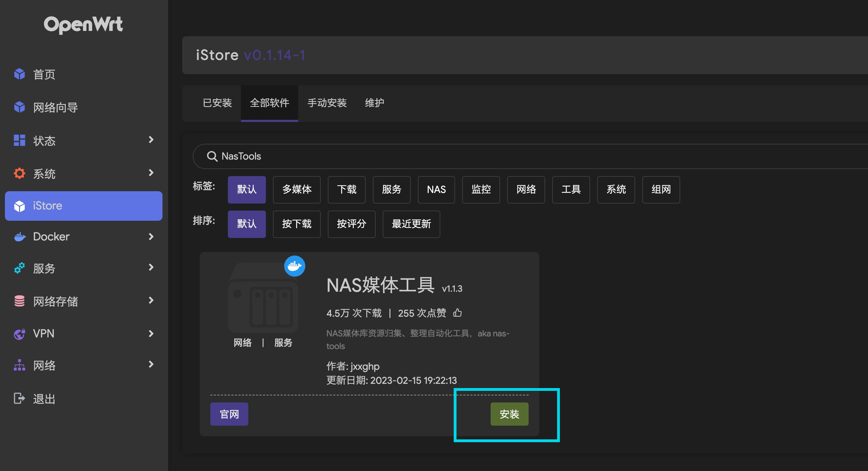Open 网络向导 network wizard item
Screen dimensions: 868x471
pyautogui.click(x=55, y=107)
